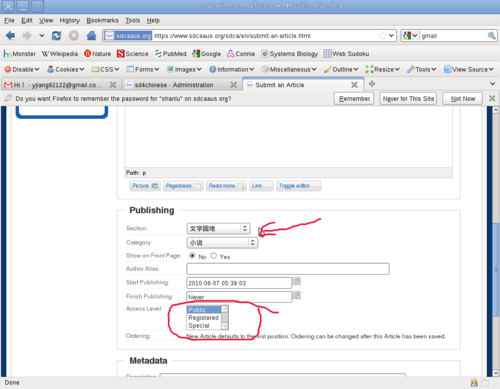500x389 pixels.
Task: Click the Stop loading icon
Action: coord(74,35)
